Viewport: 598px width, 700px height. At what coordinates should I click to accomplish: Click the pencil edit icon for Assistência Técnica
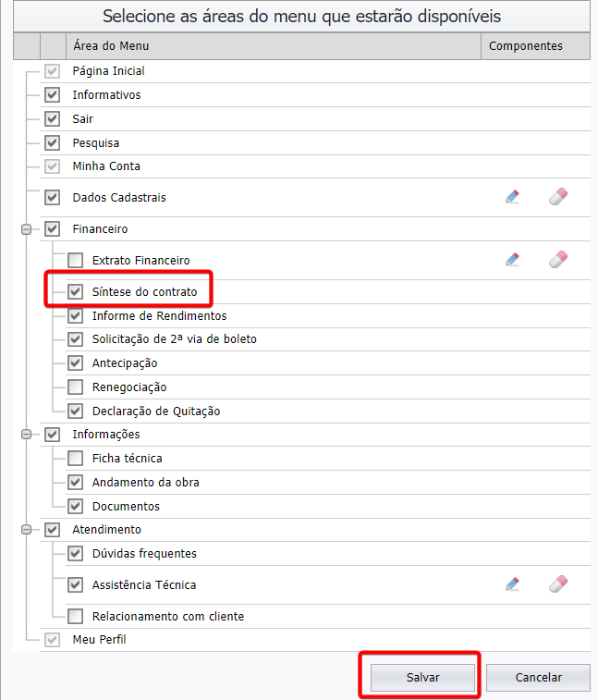pos(512,584)
